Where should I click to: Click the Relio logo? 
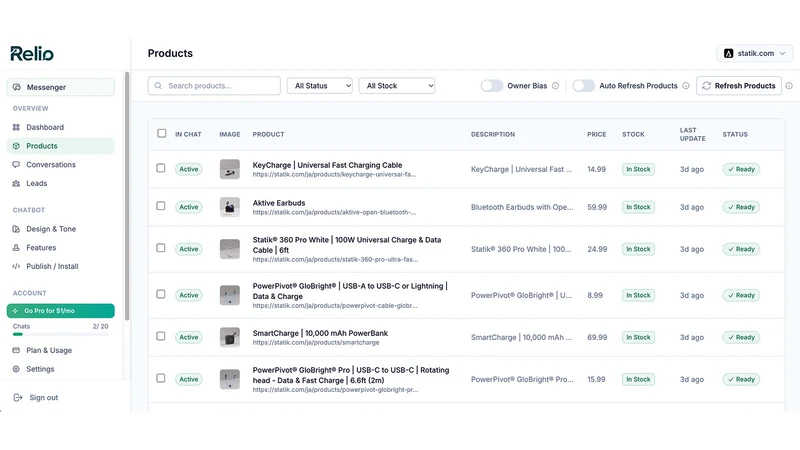(x=32, y=54)
